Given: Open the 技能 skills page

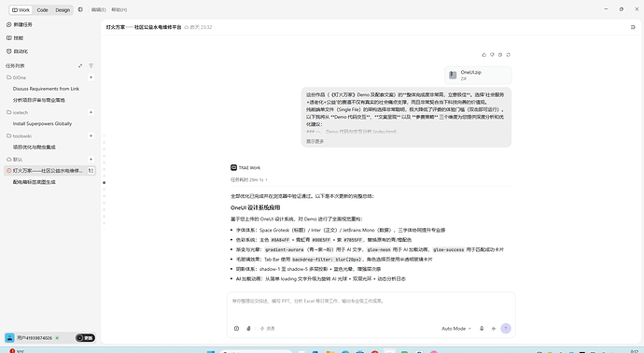Looking at the screenshot, I should (15, 37).
